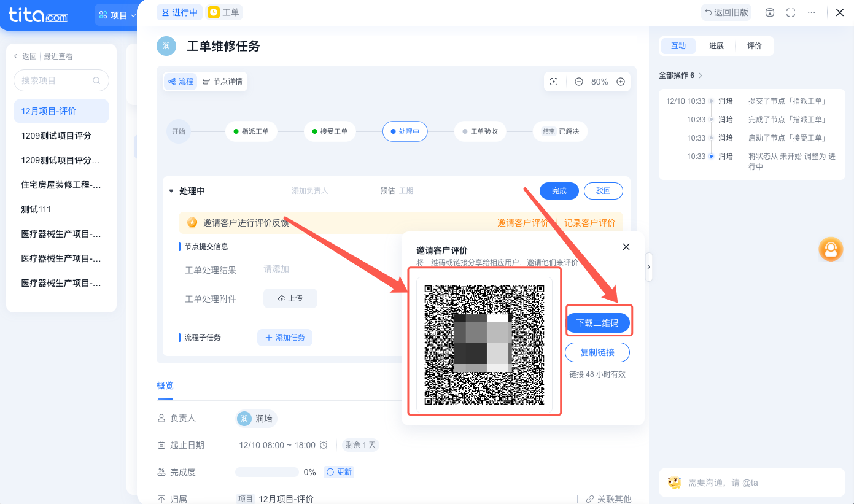The height and width of the screenshot is (504, 854).
Task: Click the 已解决 end node
Action: pos(560,131)
